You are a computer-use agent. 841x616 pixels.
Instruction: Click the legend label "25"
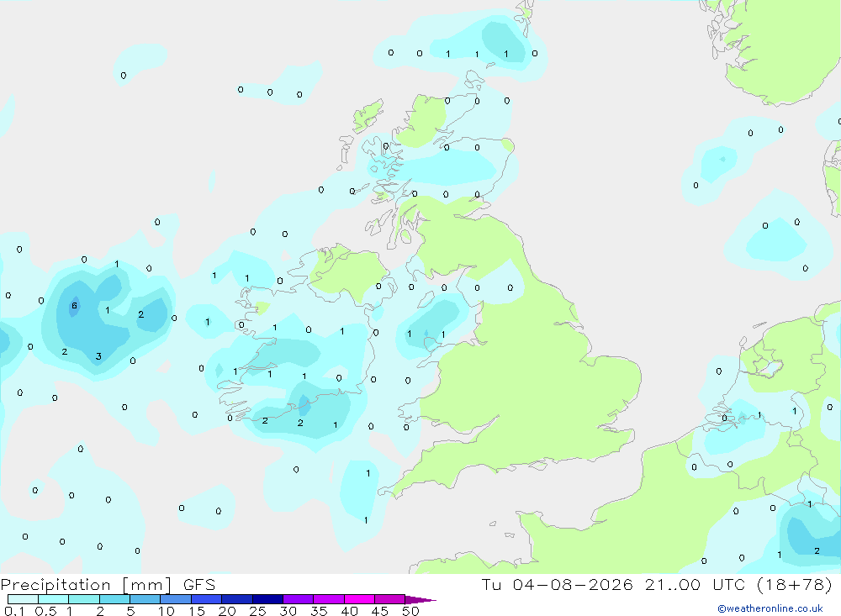(x=258, y=611)
